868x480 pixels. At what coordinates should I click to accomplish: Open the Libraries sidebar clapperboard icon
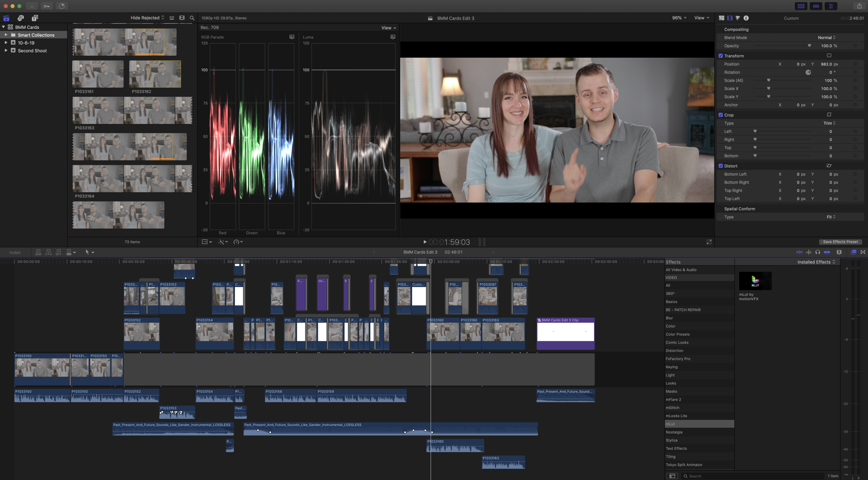point(6,18)
